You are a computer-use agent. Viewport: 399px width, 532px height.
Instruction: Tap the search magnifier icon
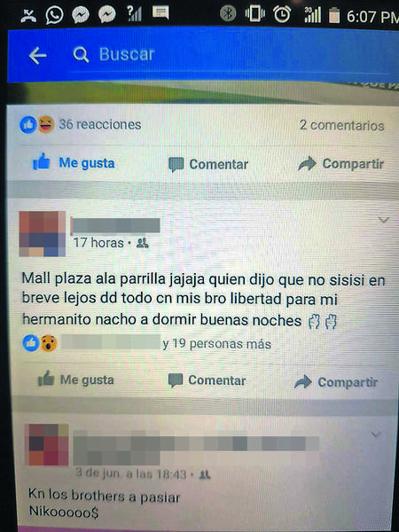pos(81,55)
